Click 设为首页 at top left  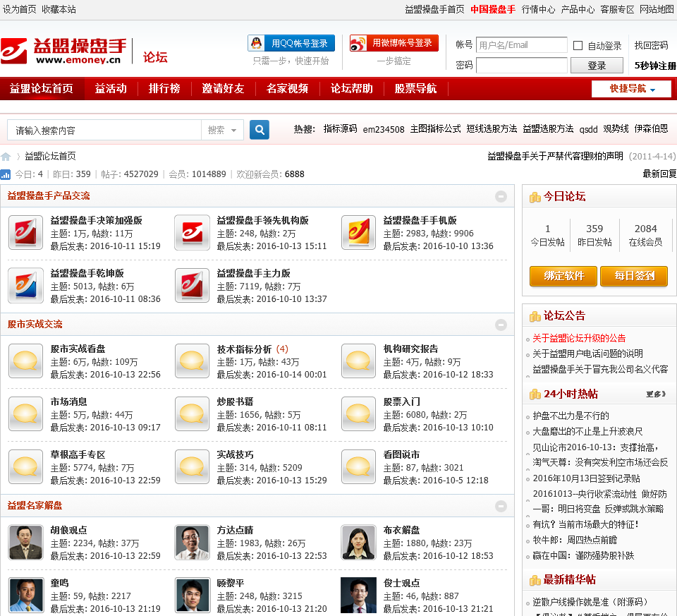tap(20, 9)
